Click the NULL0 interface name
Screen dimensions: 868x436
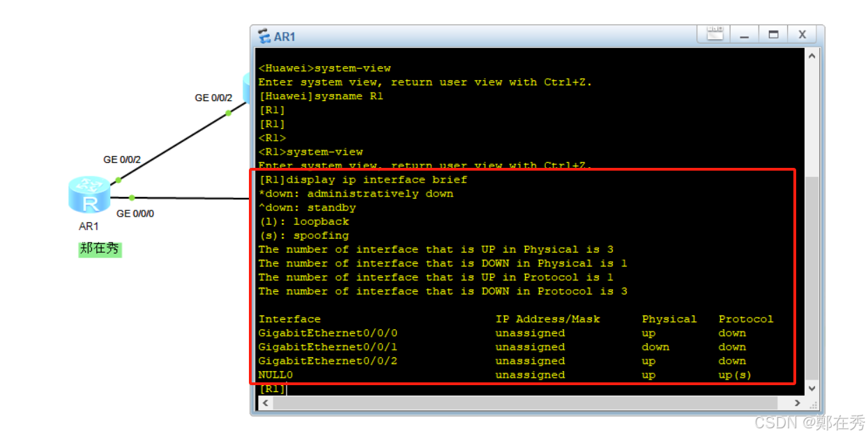point(275,375)
